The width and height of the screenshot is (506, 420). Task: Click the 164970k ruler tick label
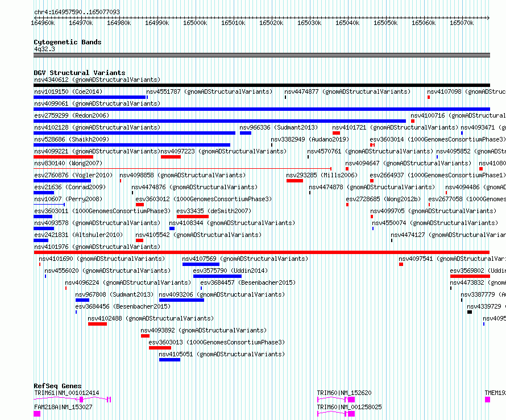tap(81, 23)
